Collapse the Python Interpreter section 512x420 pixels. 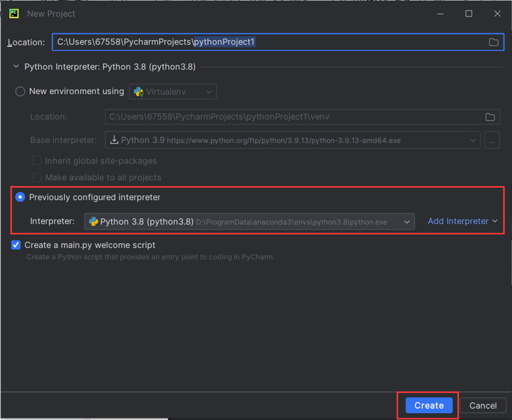pos(16,67)
